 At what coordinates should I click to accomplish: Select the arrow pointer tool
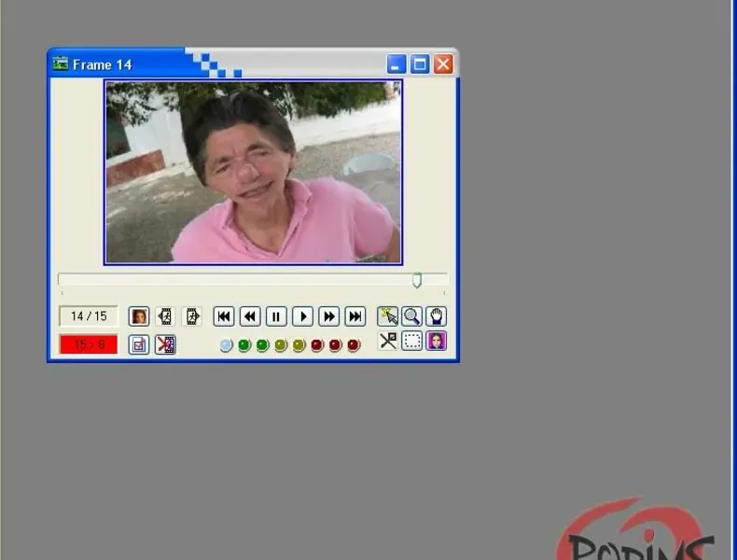(x=387, y=316)
